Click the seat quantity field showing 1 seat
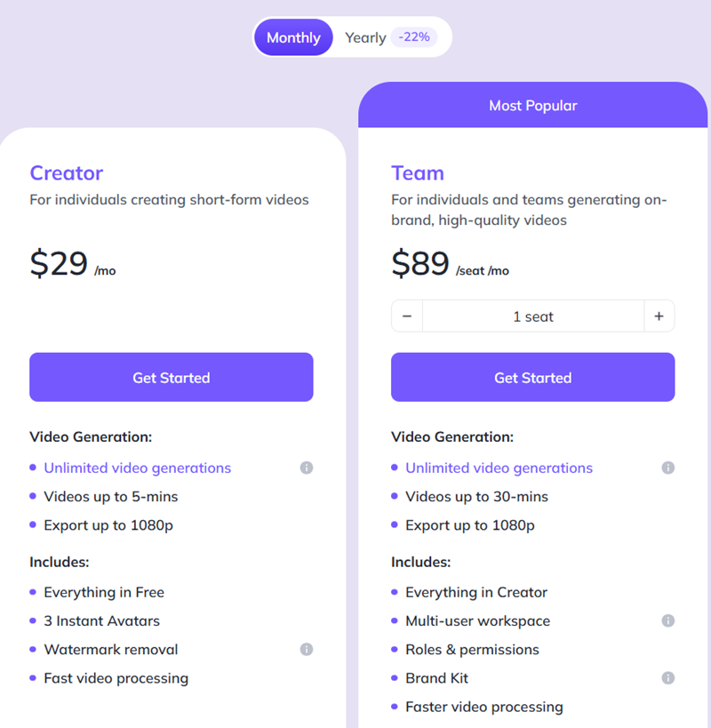 pos(533,316)
